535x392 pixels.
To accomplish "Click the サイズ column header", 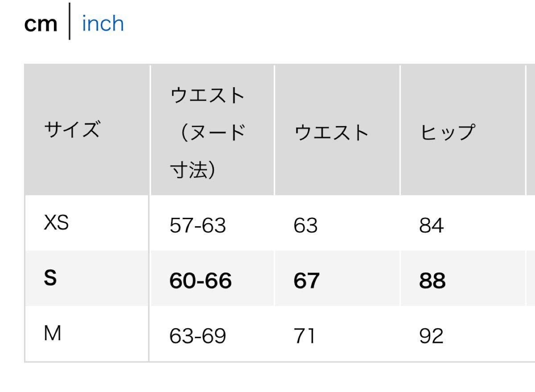I will [71, 131].
